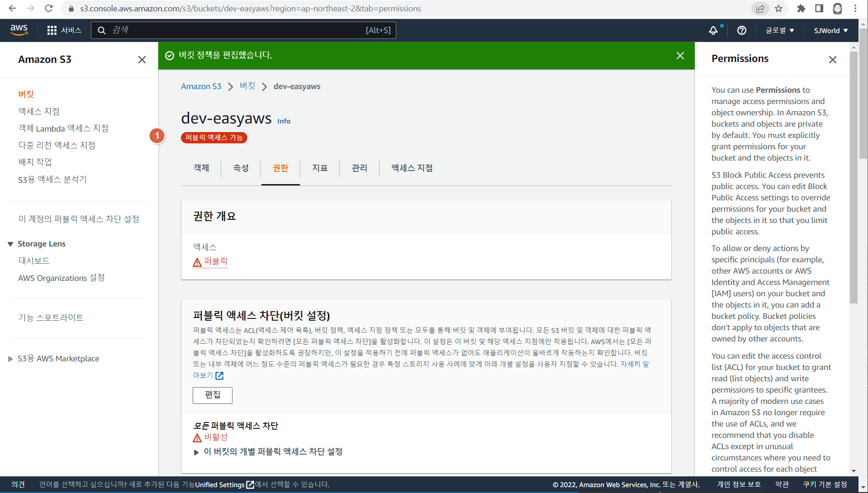Open 다중 리전 액세스 지점 in sidebar

[x=57, y=146]
